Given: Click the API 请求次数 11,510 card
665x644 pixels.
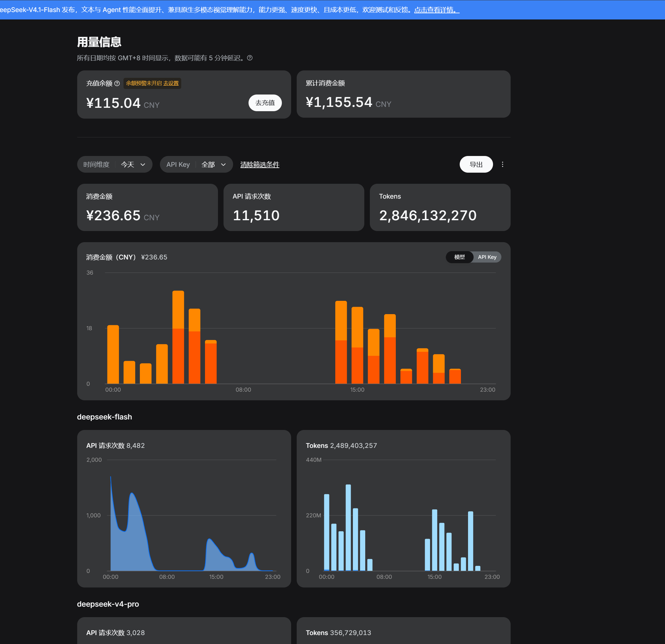Looking at the screenshot, I should click(294, 208).
